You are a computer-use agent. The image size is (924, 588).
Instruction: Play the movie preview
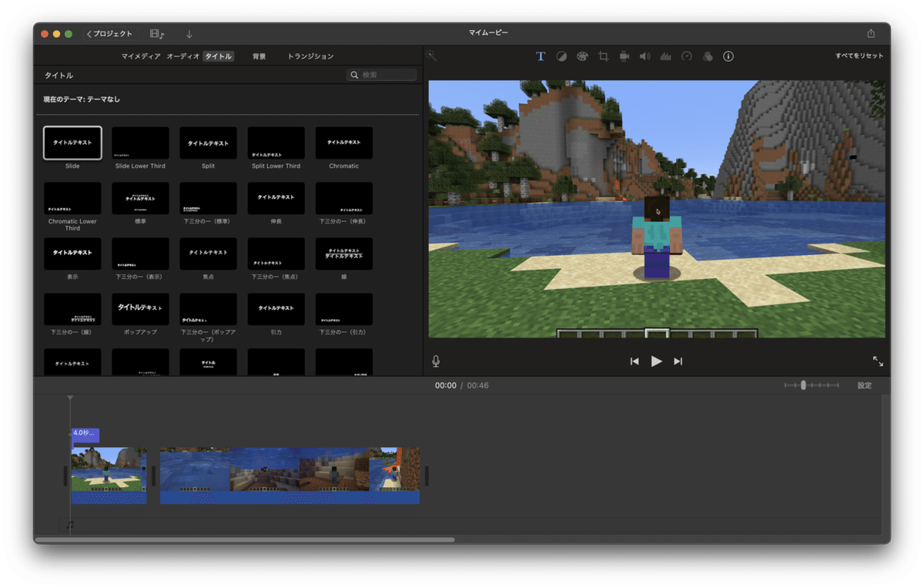(656, 361)
